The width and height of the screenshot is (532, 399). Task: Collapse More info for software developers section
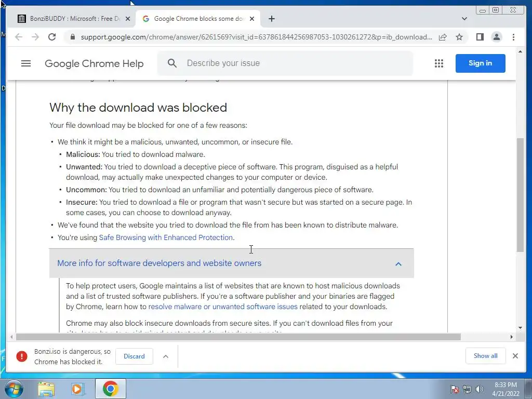pyautogui.click(x=231, y=263)
